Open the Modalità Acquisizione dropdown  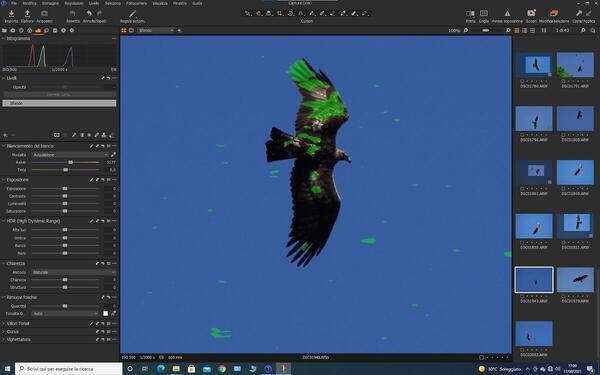70,155
